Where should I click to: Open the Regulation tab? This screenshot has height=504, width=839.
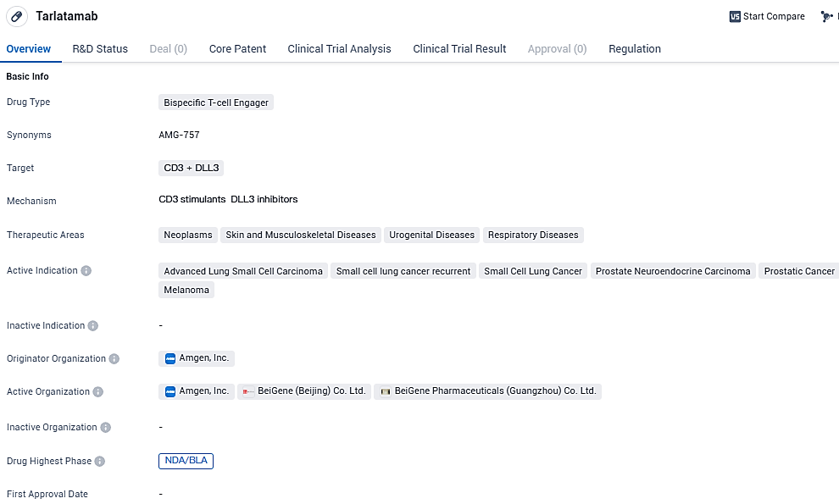634,49
